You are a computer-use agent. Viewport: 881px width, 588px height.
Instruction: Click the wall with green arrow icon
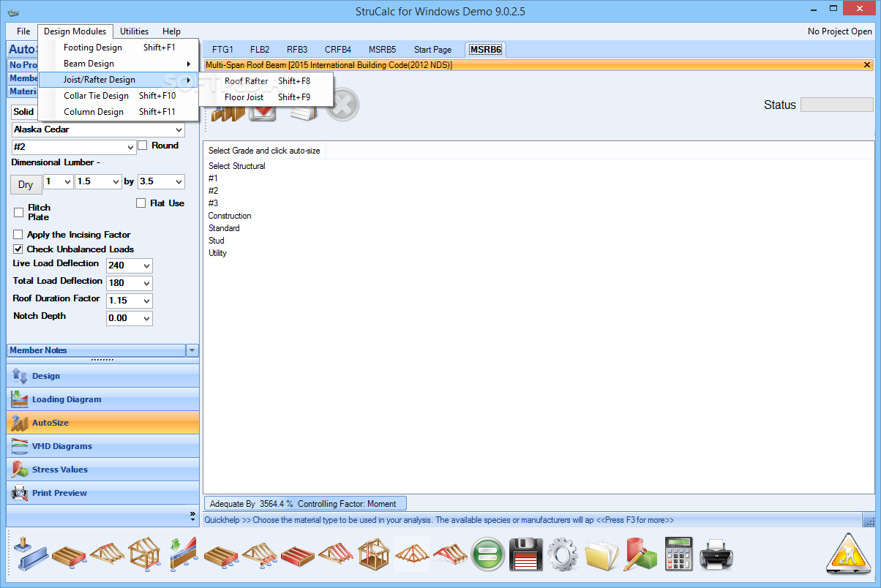pyautogui.click(x=182, y=554)
